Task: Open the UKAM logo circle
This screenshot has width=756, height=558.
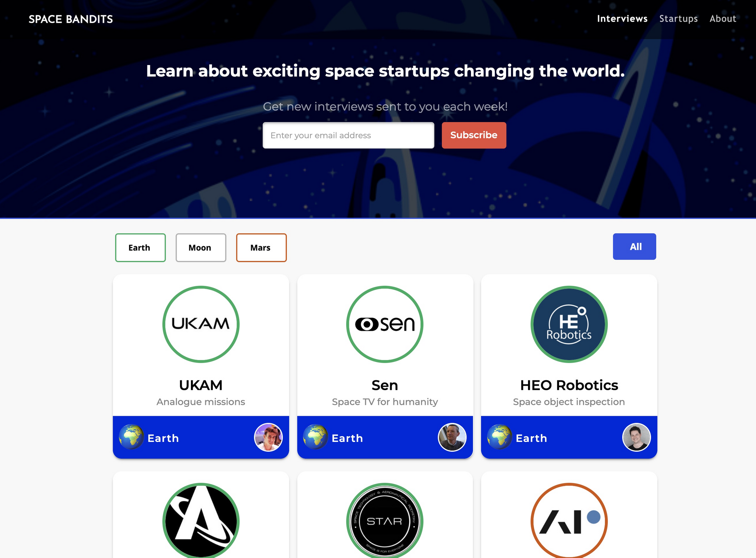Action: pyautogui.click(x=201, y=324)
